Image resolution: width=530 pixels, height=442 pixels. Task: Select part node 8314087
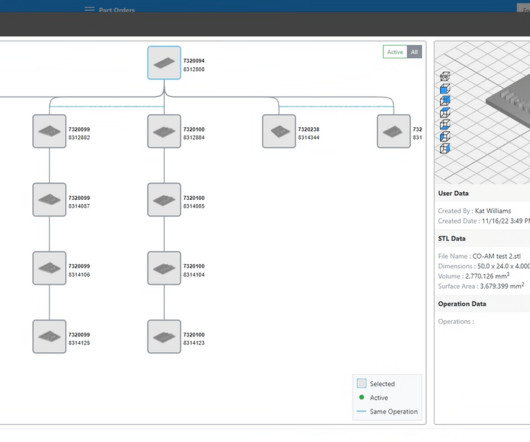(49, 200)
